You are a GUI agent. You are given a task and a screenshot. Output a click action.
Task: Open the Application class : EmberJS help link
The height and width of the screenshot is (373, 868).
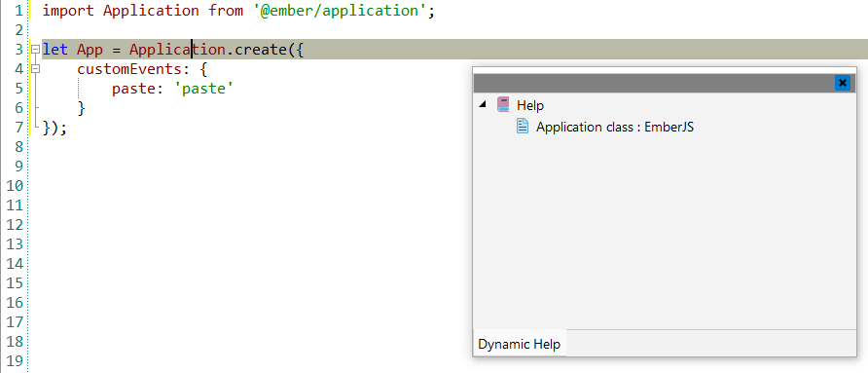click(614, 127)
